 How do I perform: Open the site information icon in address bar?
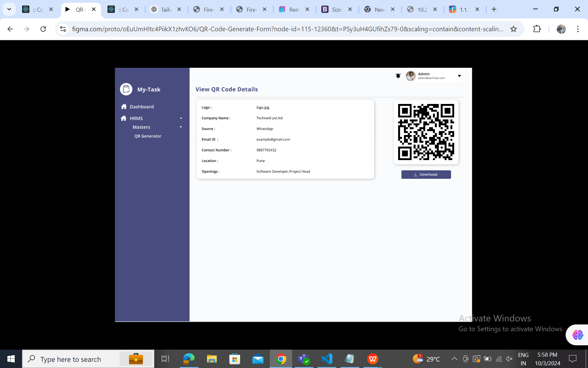[63, 29]
